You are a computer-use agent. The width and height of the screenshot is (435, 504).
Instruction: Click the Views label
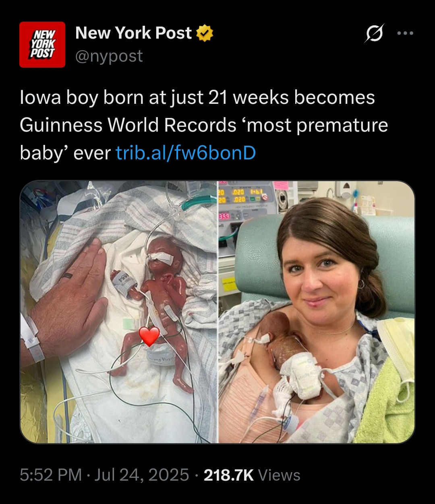coord(279,475)
